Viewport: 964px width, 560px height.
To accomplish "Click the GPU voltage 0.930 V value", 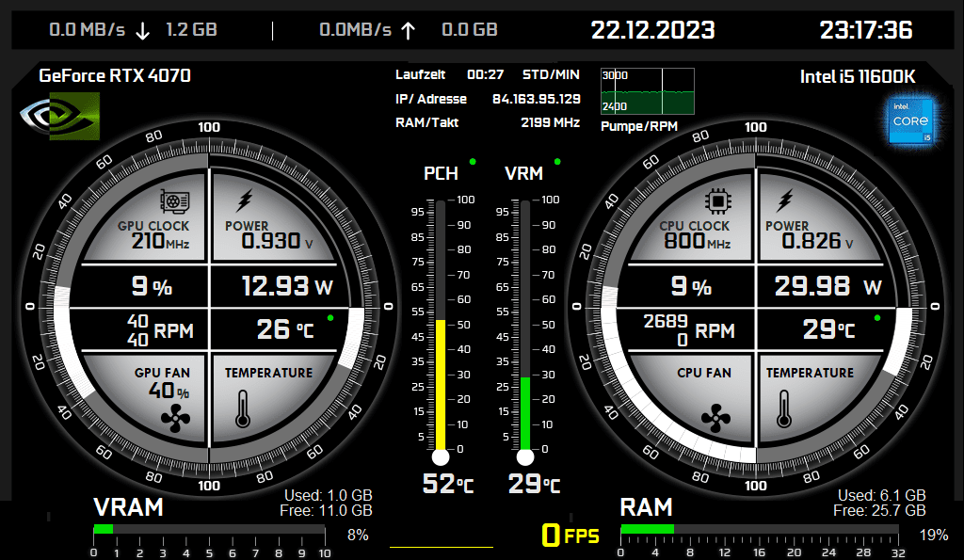I will pyautogui.click(x=278, y=241).
